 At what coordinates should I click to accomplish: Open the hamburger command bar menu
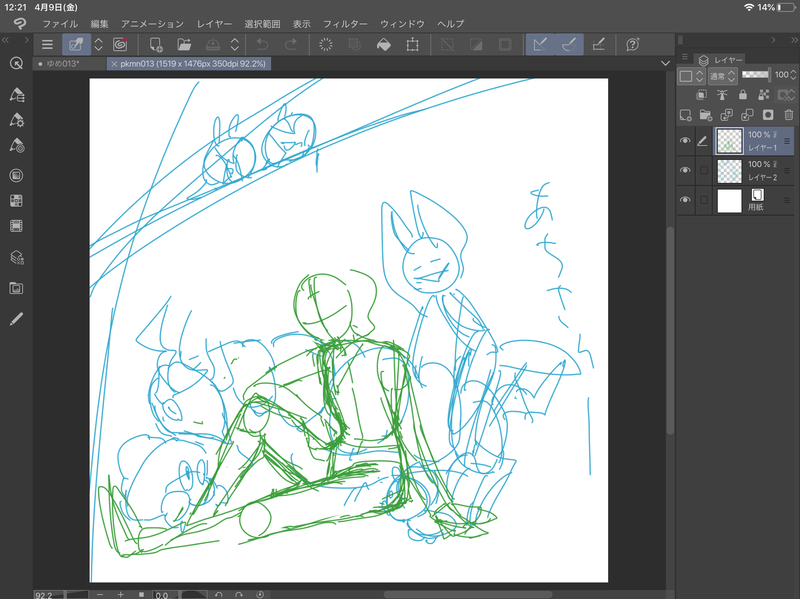[x=47, y=45]
